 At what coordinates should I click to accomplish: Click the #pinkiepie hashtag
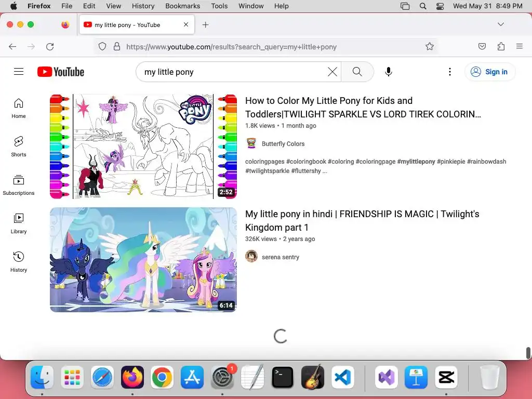point(451,162)
